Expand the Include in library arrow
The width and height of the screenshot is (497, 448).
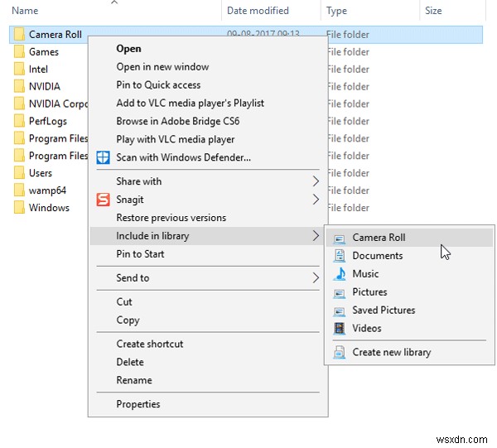pyautogui.click(x=316, y=236)
